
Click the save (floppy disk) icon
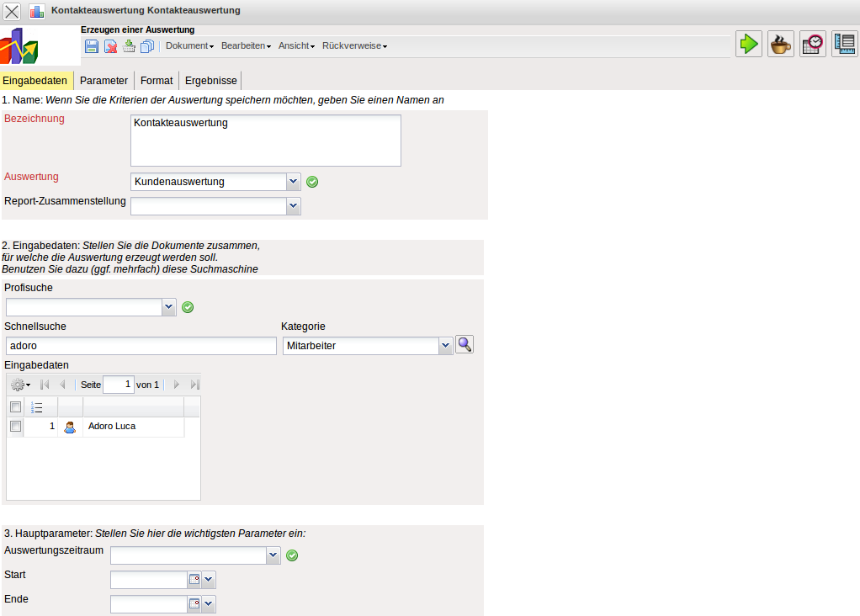click(92, 46)
